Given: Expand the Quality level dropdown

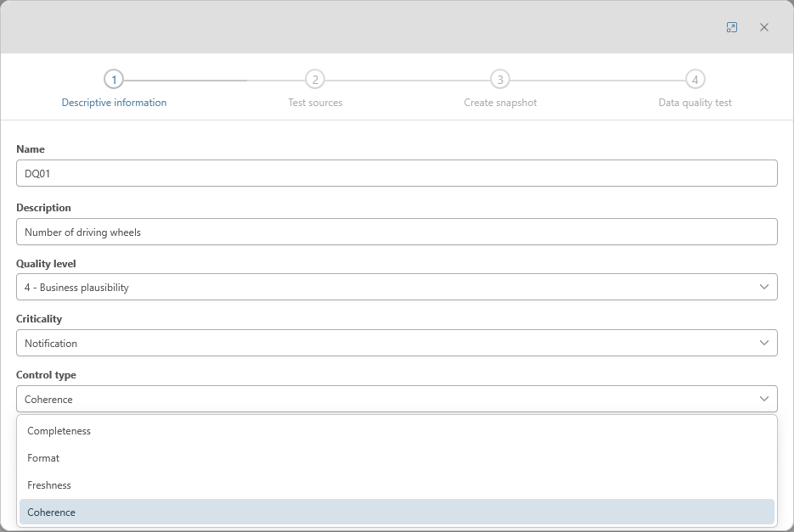Looking at the screenshot, I should [397, 287].
